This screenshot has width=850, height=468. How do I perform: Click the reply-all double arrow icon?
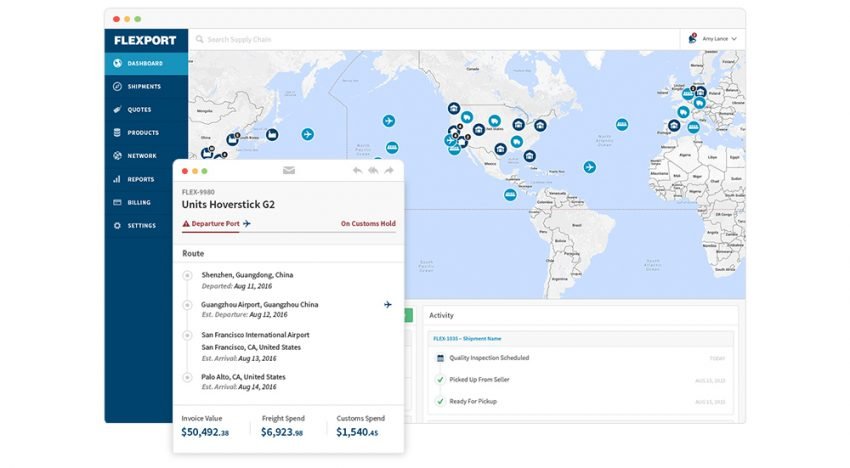tap(373, 170)
